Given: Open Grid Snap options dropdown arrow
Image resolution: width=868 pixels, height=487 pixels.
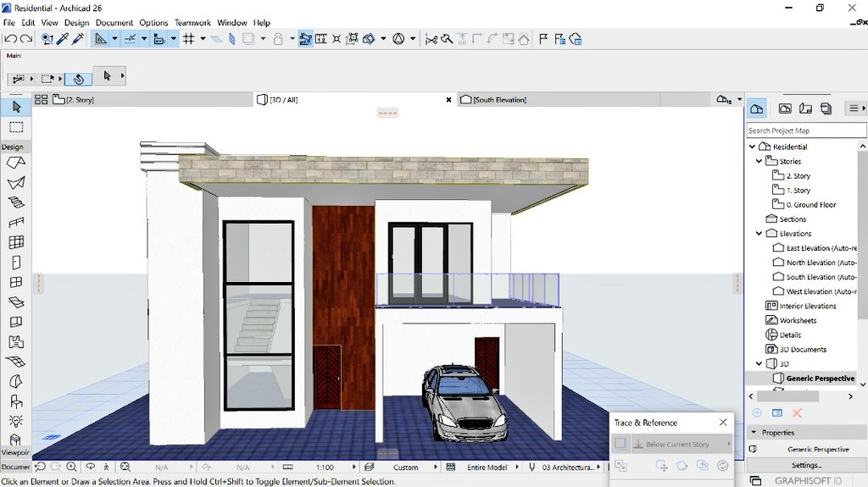Looking at the screenshot, I should (203, 39).
